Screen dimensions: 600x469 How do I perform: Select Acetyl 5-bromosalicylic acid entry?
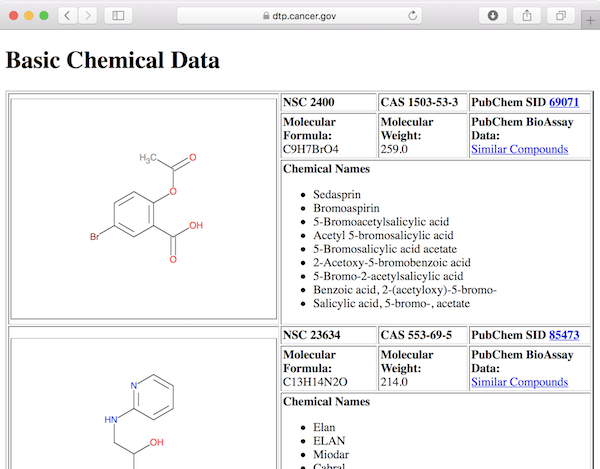point(383,235)
